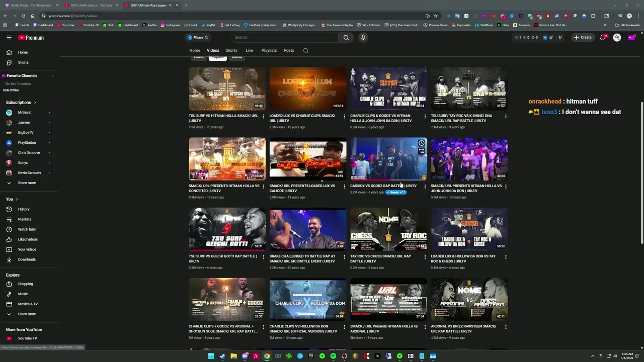Open File Explorer from the taskbar

[233, 356]
